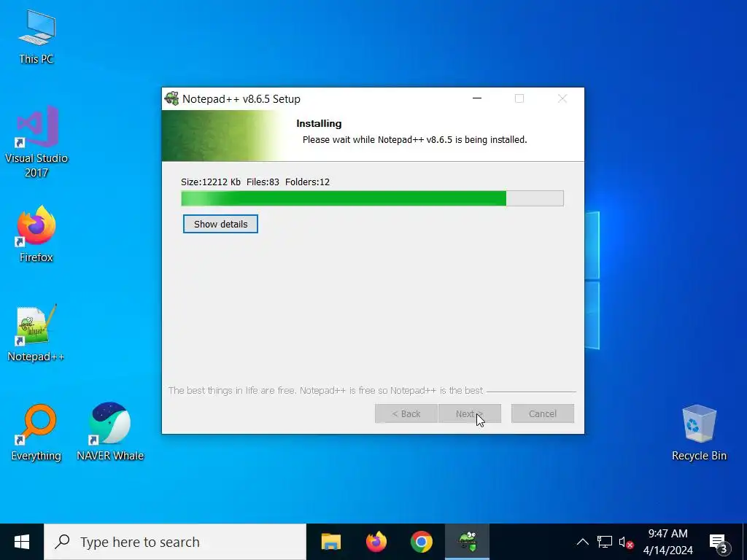Minimize the Notepad++ setup window
This screenshot has width=747, height=560.
coord(477,98)
